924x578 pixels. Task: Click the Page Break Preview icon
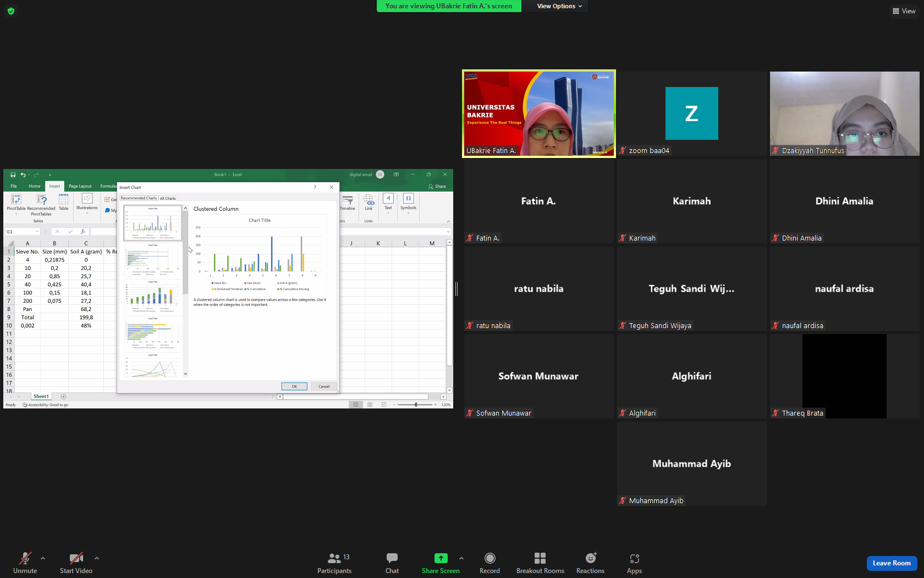[x=383, y=405]
